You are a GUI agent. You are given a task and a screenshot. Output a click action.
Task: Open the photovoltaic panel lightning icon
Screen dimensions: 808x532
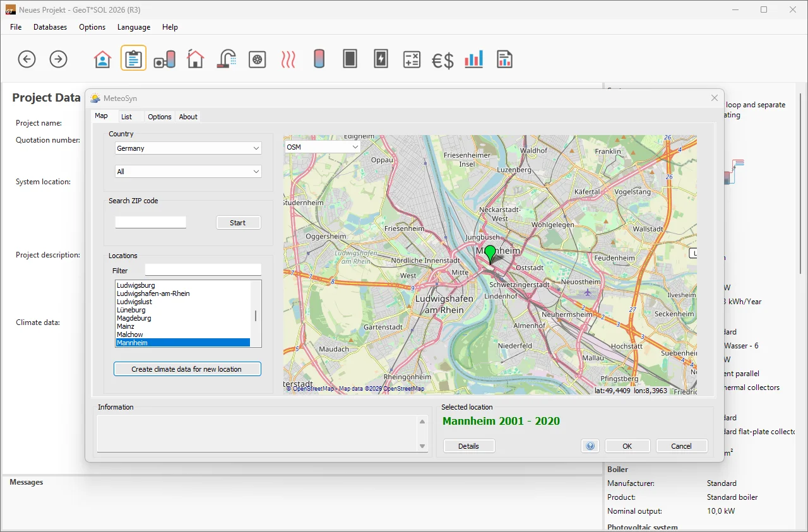tap(381, 59)
